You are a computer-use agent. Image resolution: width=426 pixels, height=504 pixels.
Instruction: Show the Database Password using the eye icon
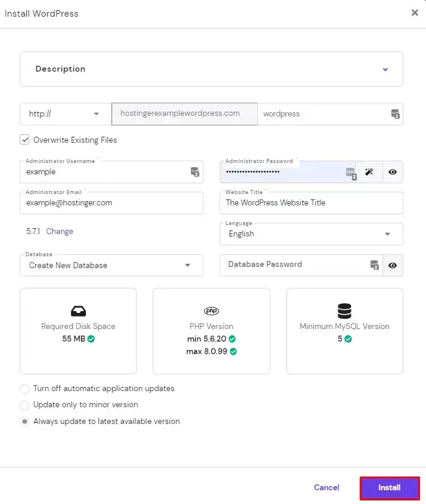(x=393, y=265)
